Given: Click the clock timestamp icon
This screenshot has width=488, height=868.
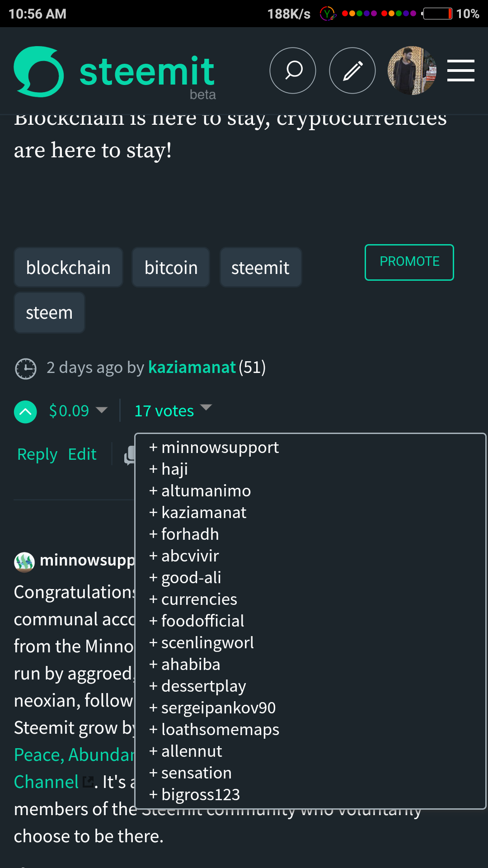Looking at the screenshot, I should 26,368.
